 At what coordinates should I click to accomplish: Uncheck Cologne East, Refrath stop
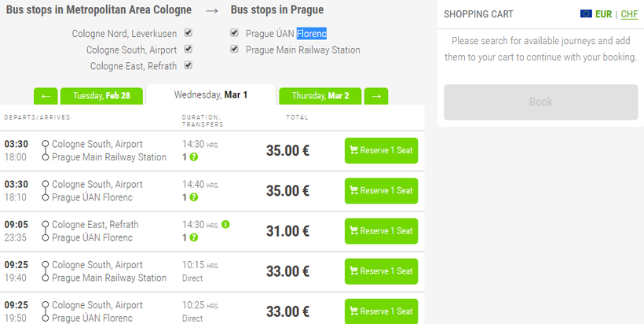(x=188, y=66)
